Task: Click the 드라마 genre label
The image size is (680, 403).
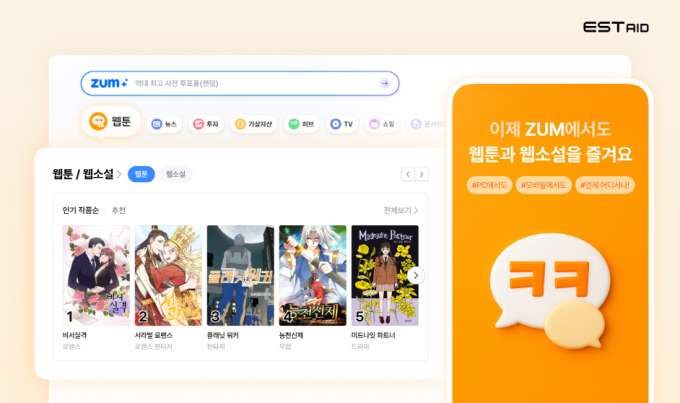Action: (x=360, y=347)
